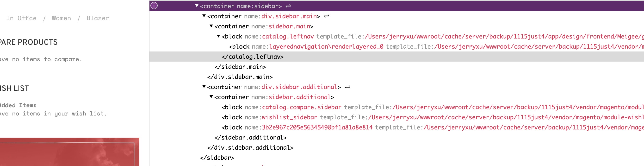Open the In Office breadcrumb link
Screen dimensions: 644x166
click(x=21, y=18)
